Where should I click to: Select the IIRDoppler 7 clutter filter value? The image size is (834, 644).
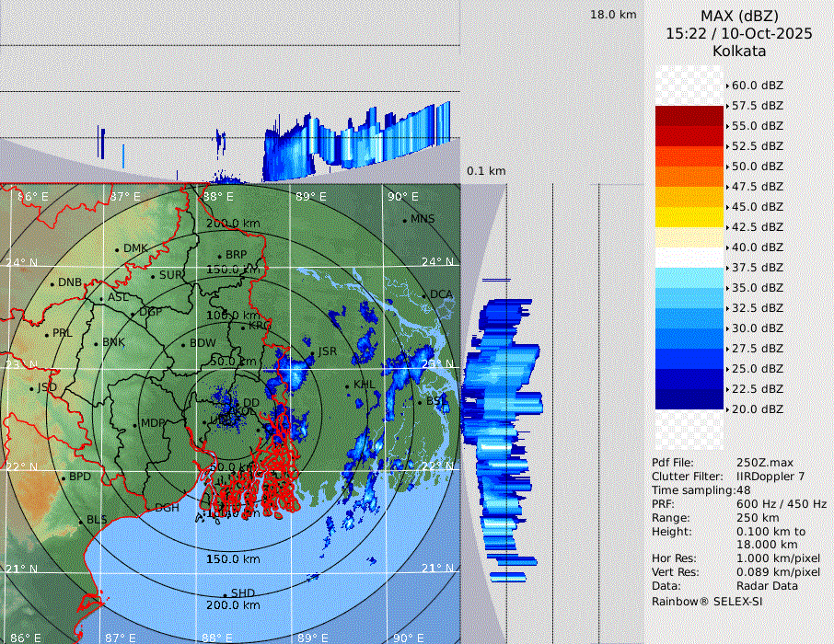pos(770,477)
